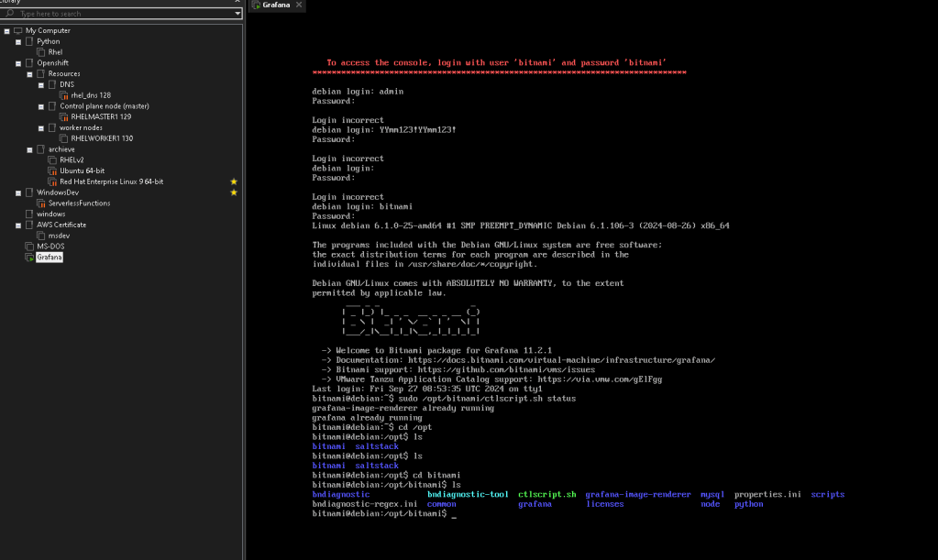The height and width of the screenshot is (560, 938).
Task: Select RHELWORKER1 130 in the library
Action: [102, 138]
